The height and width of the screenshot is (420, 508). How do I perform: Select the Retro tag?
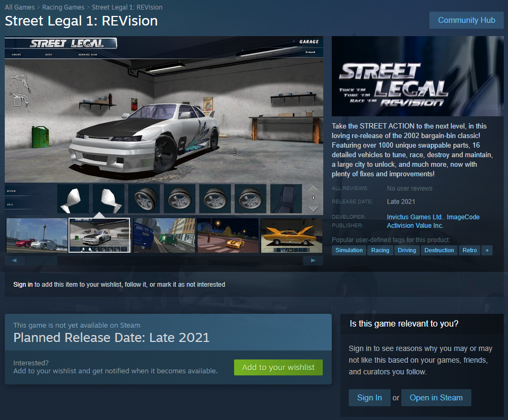point(469,250)
